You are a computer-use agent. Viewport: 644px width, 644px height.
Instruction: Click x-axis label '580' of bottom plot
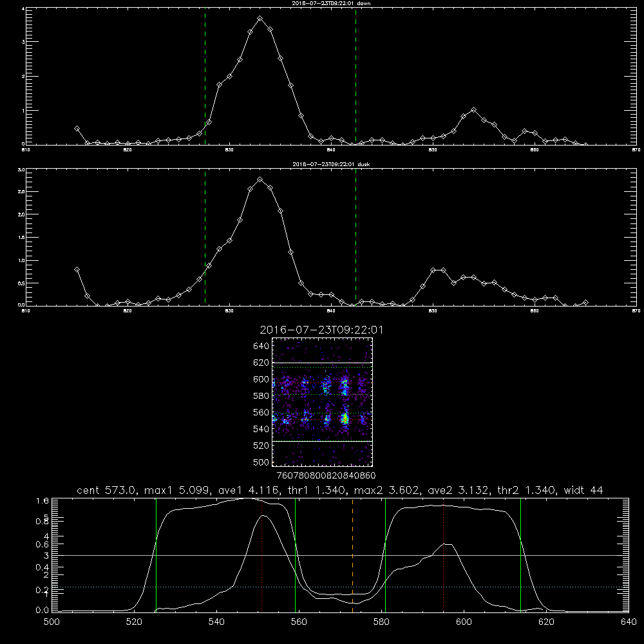381,622
